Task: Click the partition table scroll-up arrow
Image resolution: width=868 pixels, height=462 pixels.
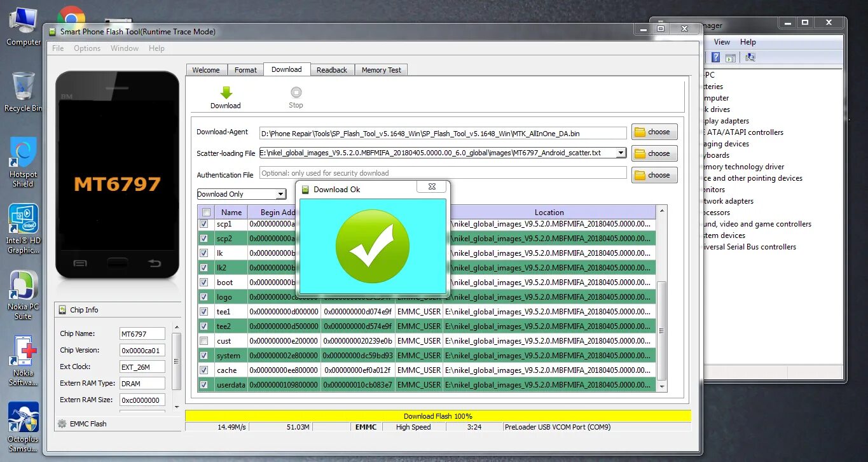Action: pyautogui.click(x=662, y=210)
